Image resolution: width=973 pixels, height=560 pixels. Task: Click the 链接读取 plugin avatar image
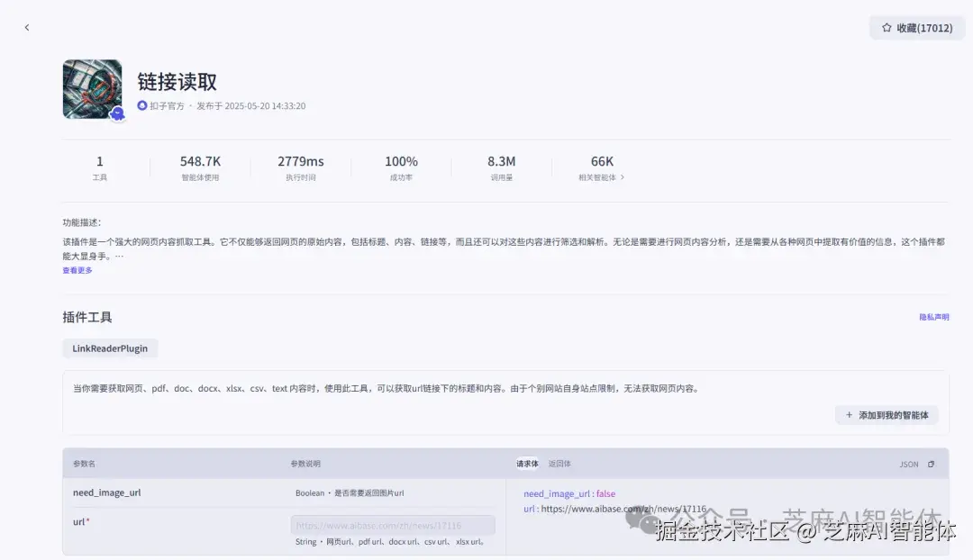pyautogui.click(x=92, y=87)
